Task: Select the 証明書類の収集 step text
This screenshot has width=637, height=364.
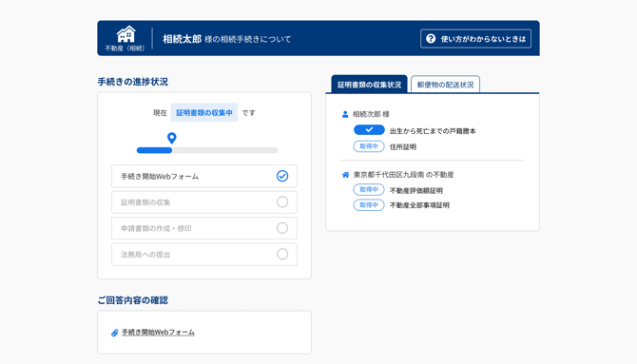Action: tap(145, 202)
